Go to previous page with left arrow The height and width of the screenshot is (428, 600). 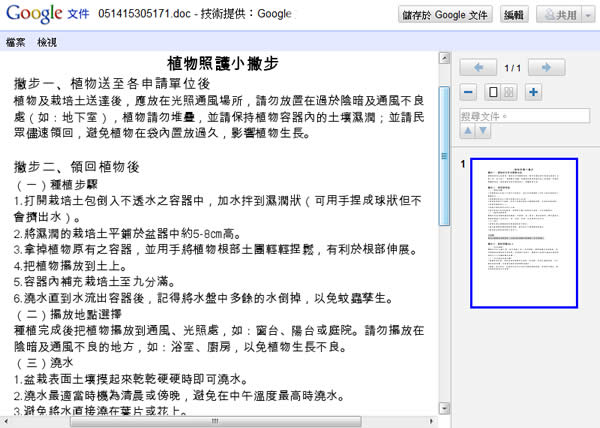[479, 68]
